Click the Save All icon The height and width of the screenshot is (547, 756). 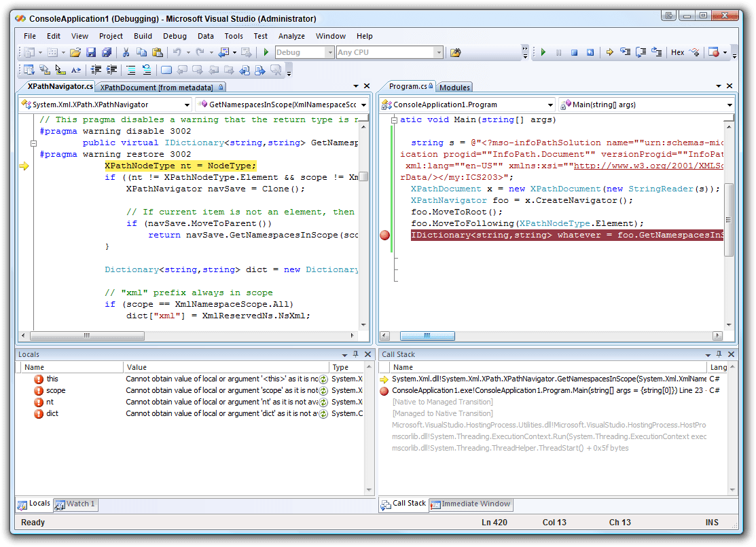coord(107,52)
